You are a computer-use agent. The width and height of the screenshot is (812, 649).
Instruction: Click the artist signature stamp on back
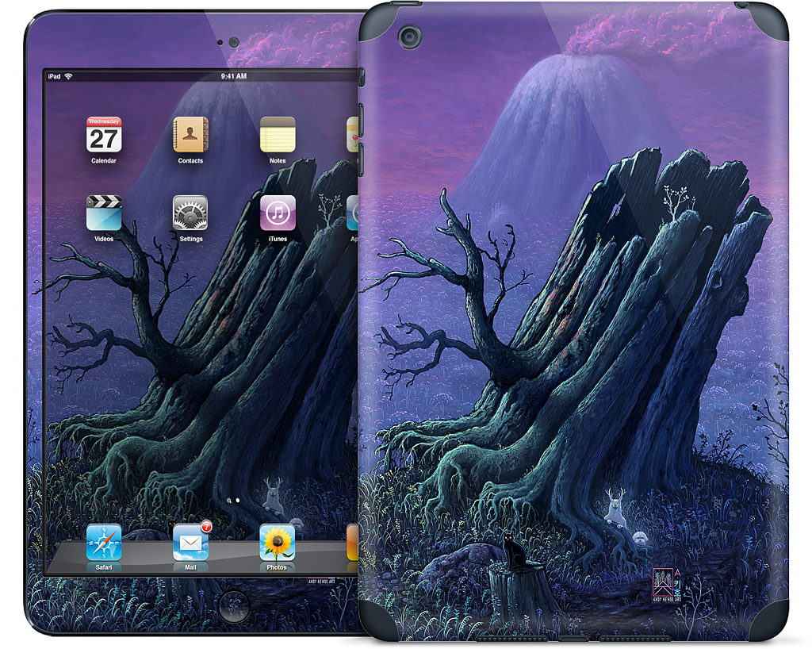(x=667, y=584)
